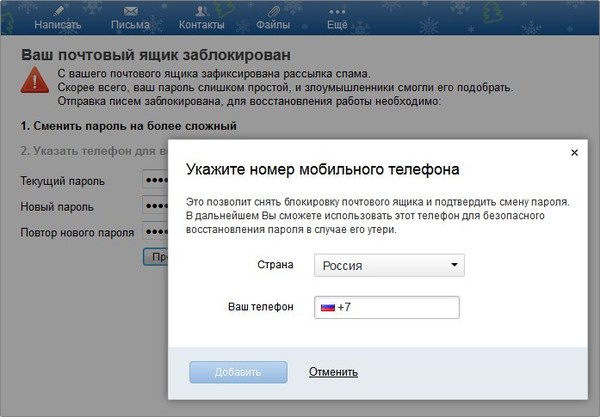Open the Написать menu item
This screenshot has height=417, width=600.
(x=58, y=24)
